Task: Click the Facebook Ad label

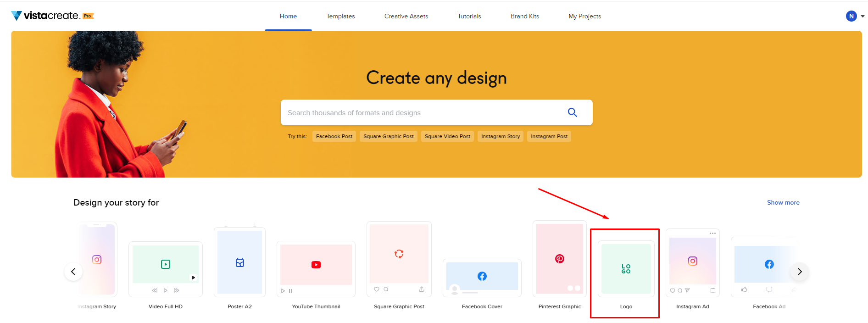Action: [769, 306]
